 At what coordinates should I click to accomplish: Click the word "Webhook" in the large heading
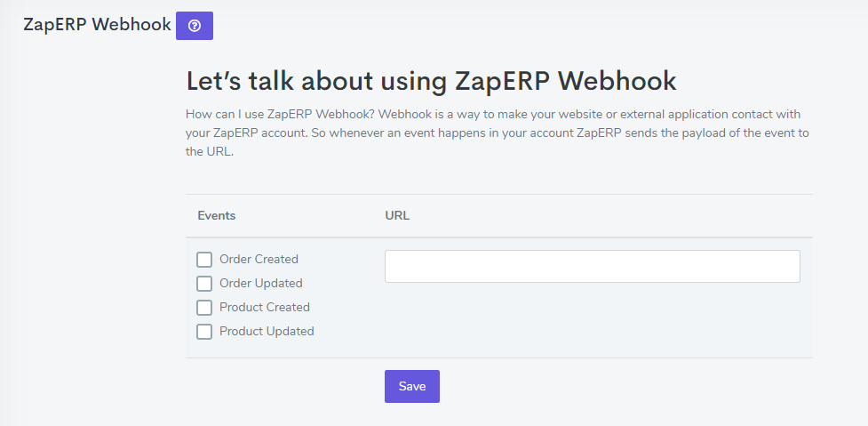point(617,81)
